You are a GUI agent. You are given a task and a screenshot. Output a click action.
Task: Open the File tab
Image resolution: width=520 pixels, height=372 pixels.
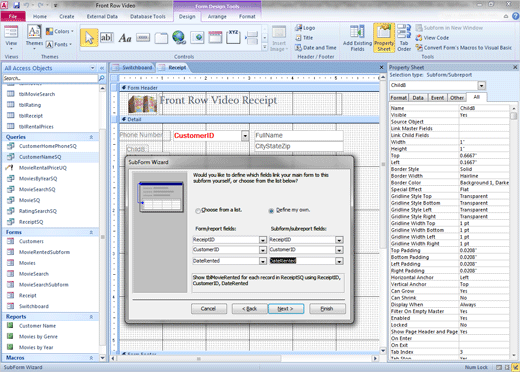coord(13,16)
